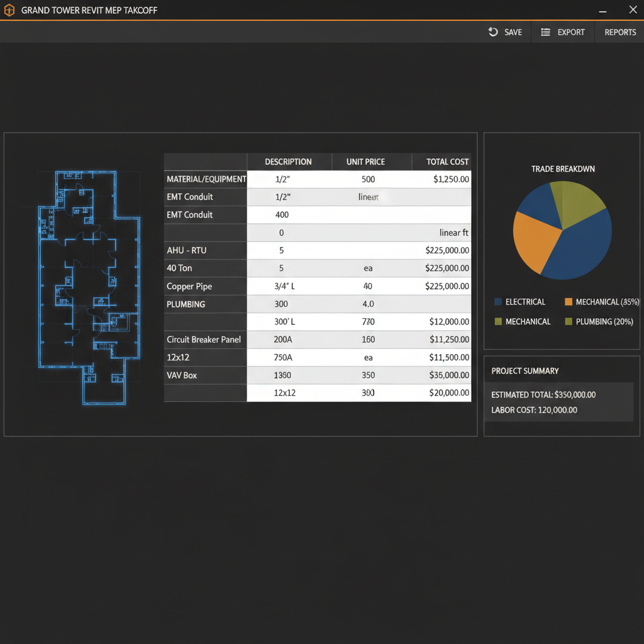The height and width of the screenshot is (644, 644).
Task: Click the PROJECT SUMMARY heading
Action: (525, 371)
